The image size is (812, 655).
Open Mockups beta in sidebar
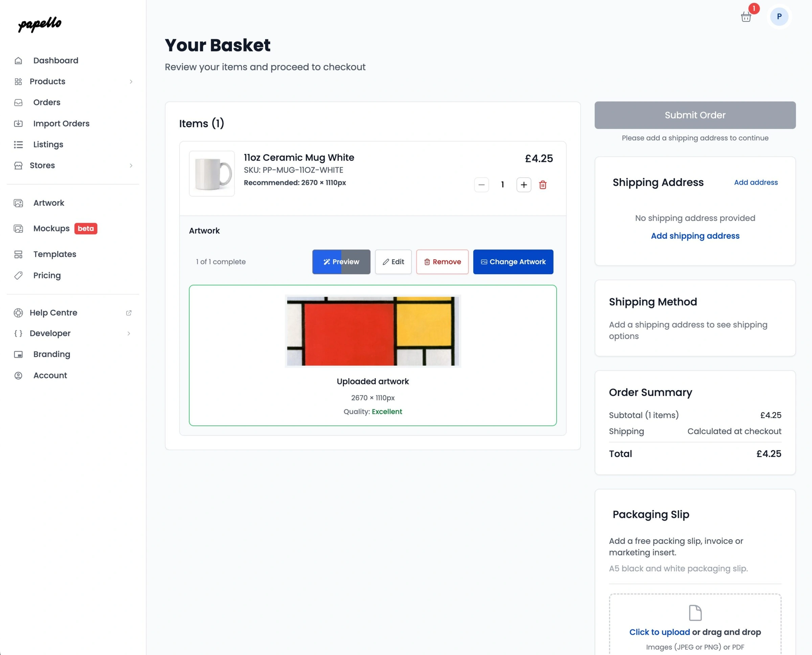[52, 228]
